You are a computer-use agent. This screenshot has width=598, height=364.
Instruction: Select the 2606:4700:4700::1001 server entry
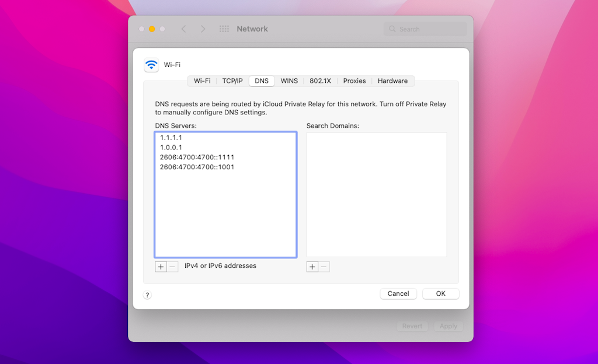[x=197, y=167]
